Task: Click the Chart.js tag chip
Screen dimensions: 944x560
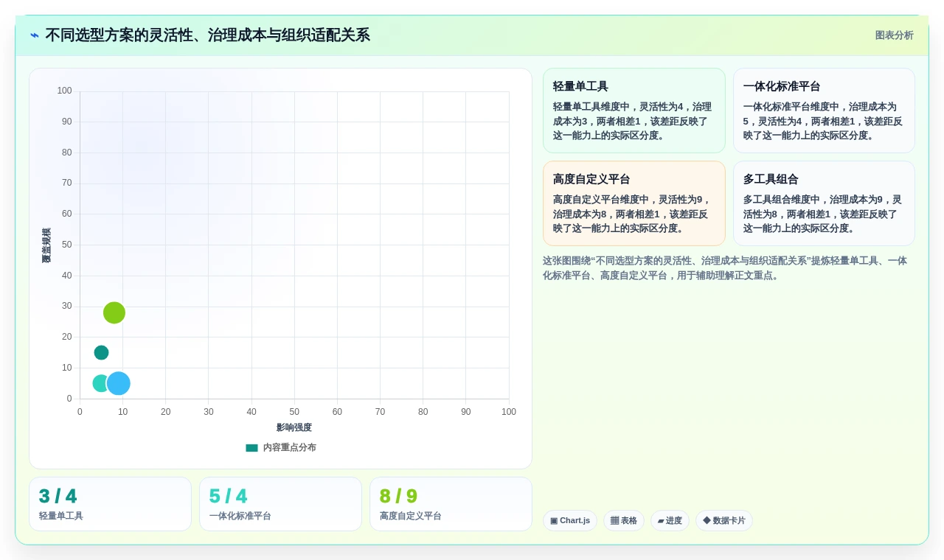Action: [x=570, y=520]
